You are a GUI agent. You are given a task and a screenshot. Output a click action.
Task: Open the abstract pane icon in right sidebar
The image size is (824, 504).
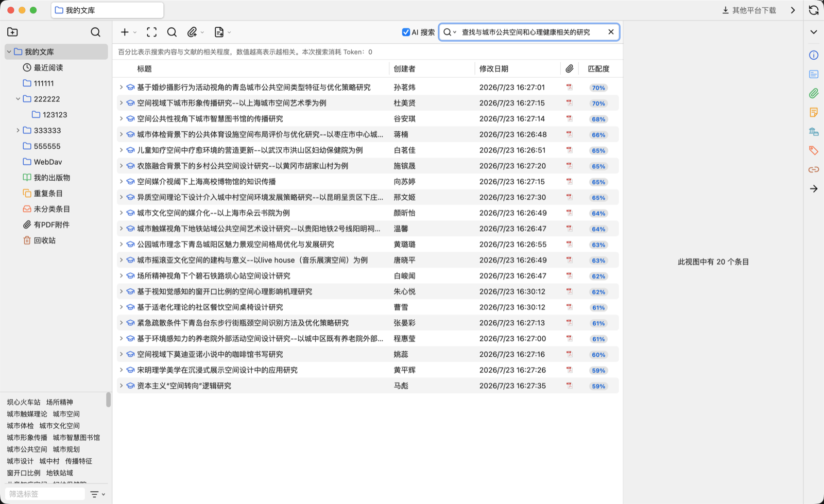tap(814, 74)
